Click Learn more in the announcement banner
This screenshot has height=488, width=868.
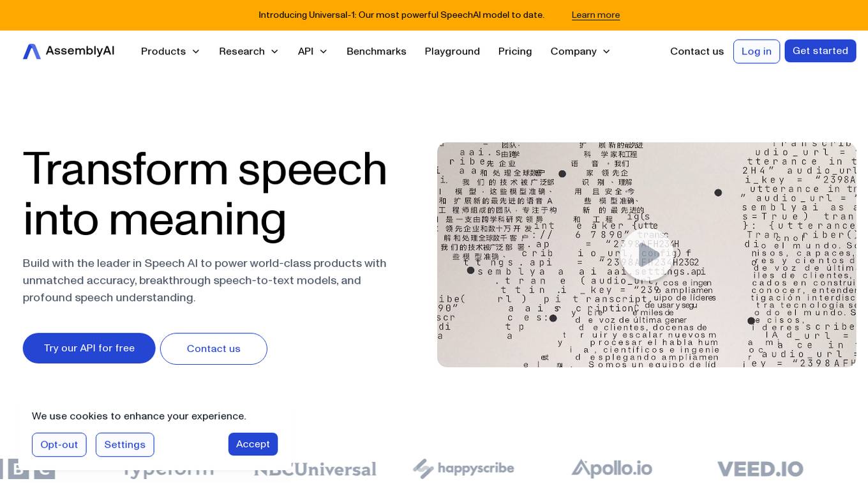tap(595, 15)
